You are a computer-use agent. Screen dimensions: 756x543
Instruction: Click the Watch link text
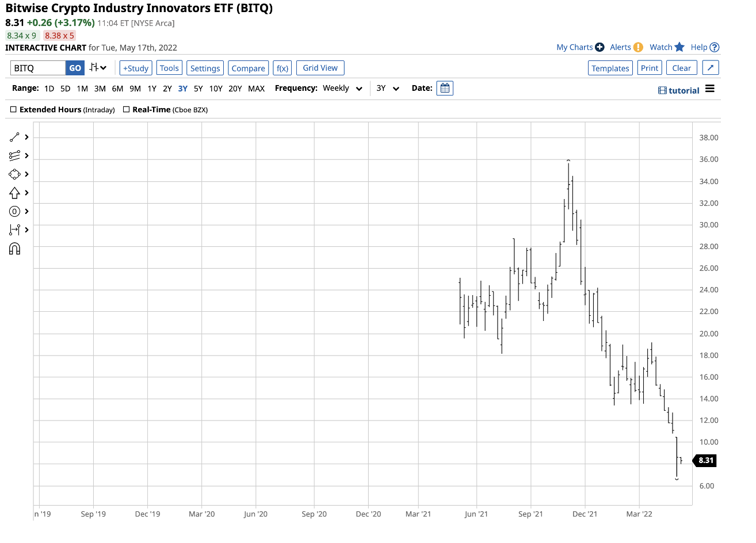point(661,47)
